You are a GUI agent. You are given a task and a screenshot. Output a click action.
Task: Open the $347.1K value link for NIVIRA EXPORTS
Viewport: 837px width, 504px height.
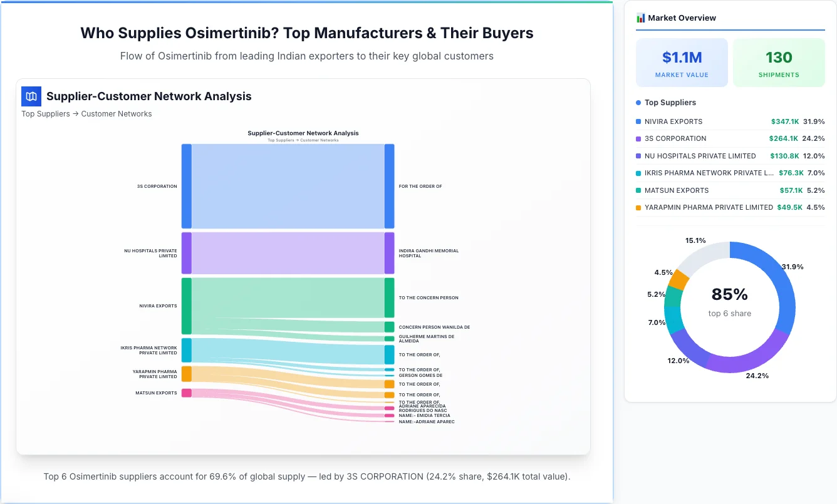[784, 121]
